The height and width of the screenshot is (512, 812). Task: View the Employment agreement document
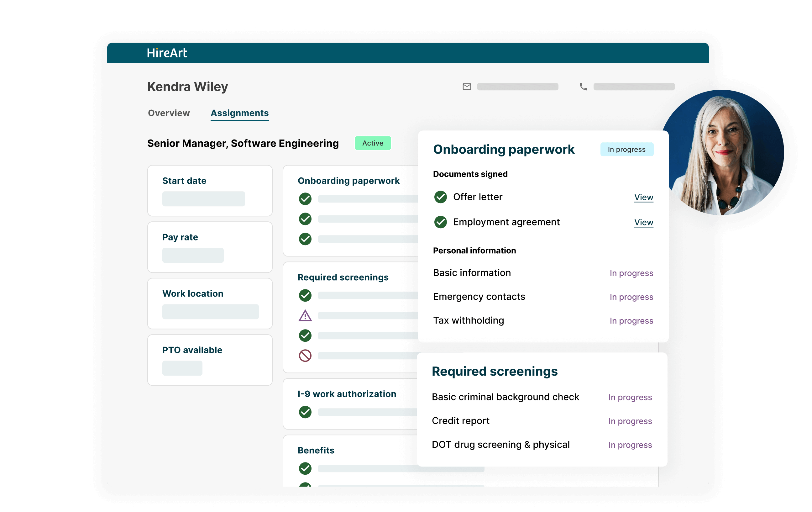(x=643, y=223)
